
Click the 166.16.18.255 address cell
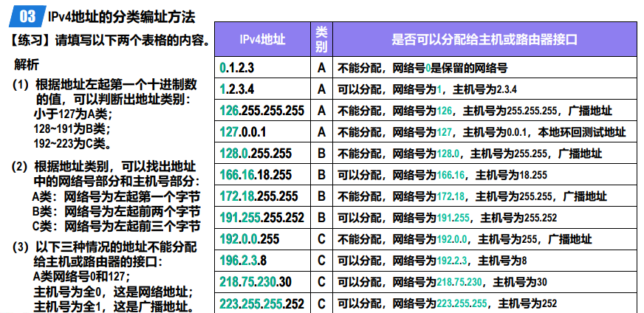tap(256, 175)
